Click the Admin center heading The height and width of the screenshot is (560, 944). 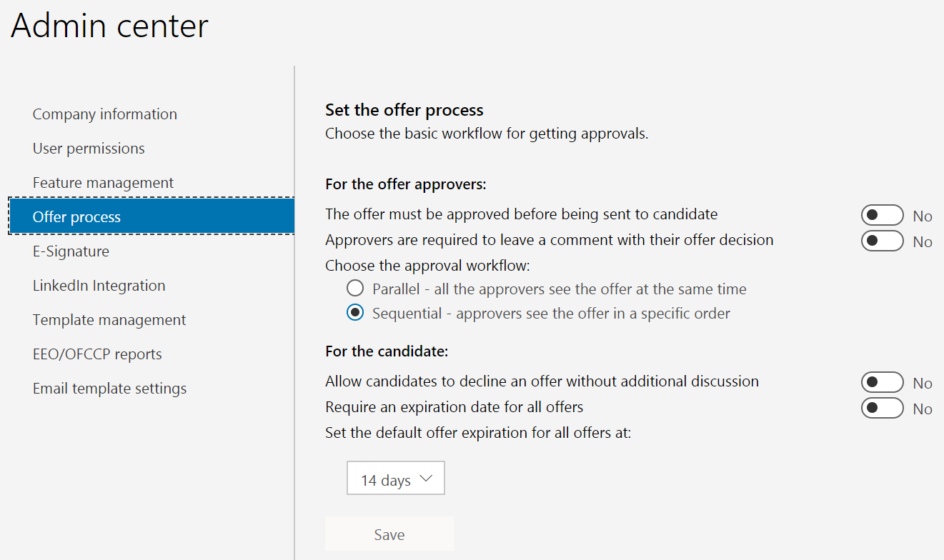click(x=109, y=26)
